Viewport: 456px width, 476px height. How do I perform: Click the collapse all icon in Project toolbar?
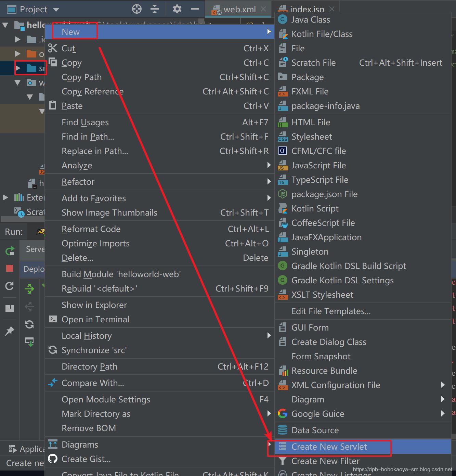tap(155, 9)
